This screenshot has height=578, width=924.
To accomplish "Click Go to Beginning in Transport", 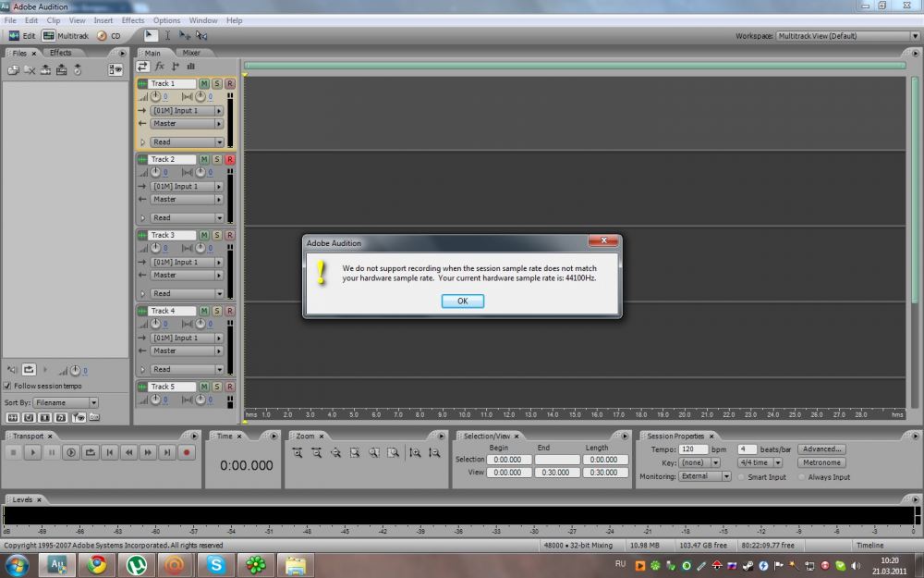I will click(110, 452).
